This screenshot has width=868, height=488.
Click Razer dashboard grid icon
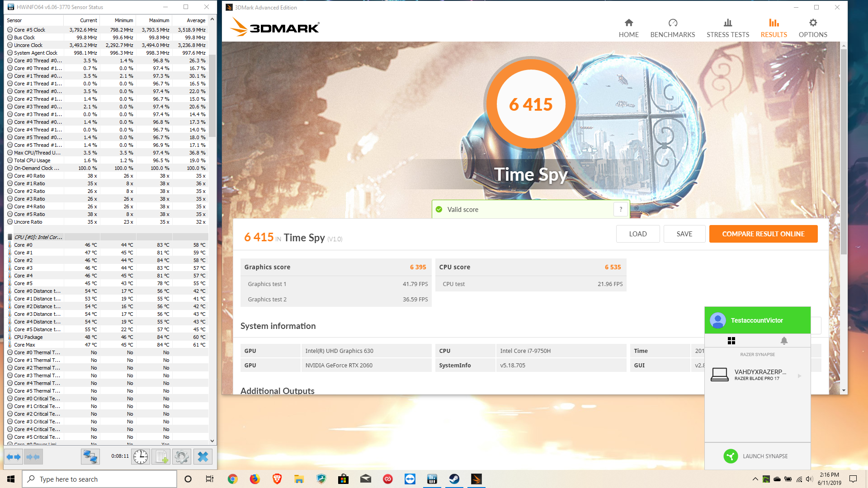coord(731,341)
